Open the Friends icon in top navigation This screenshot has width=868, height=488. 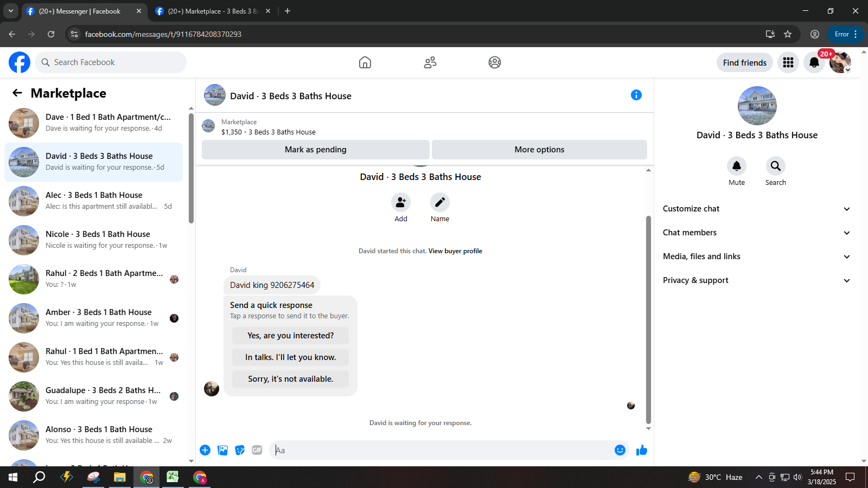(x=430, y=62)
